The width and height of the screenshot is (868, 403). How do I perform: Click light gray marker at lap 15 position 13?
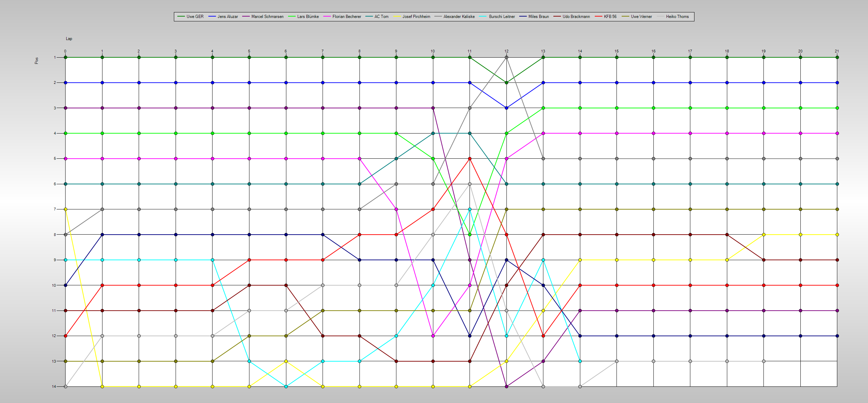617,361
